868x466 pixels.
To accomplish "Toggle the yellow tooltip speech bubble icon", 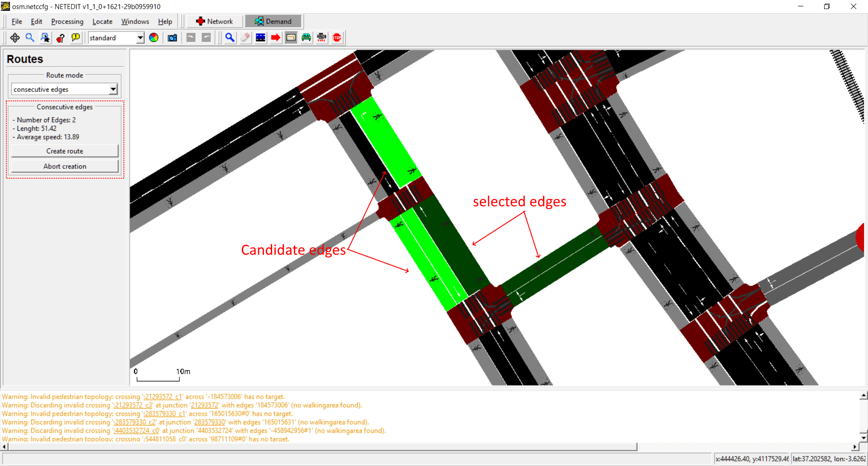I will 75,38.
